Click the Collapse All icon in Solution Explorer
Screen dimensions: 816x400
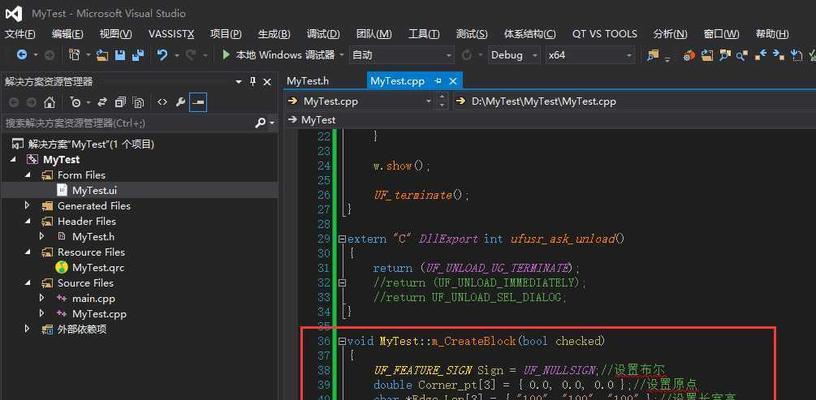point(120,102)
